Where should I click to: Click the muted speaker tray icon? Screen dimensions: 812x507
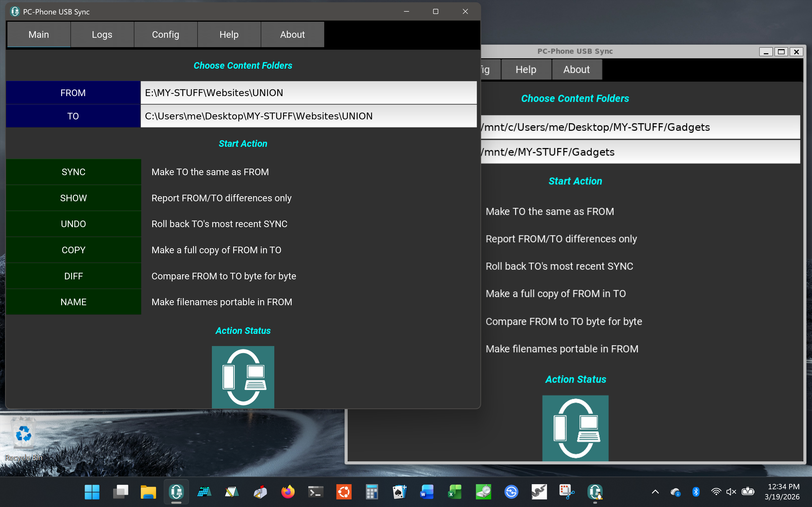click(731, 492)
